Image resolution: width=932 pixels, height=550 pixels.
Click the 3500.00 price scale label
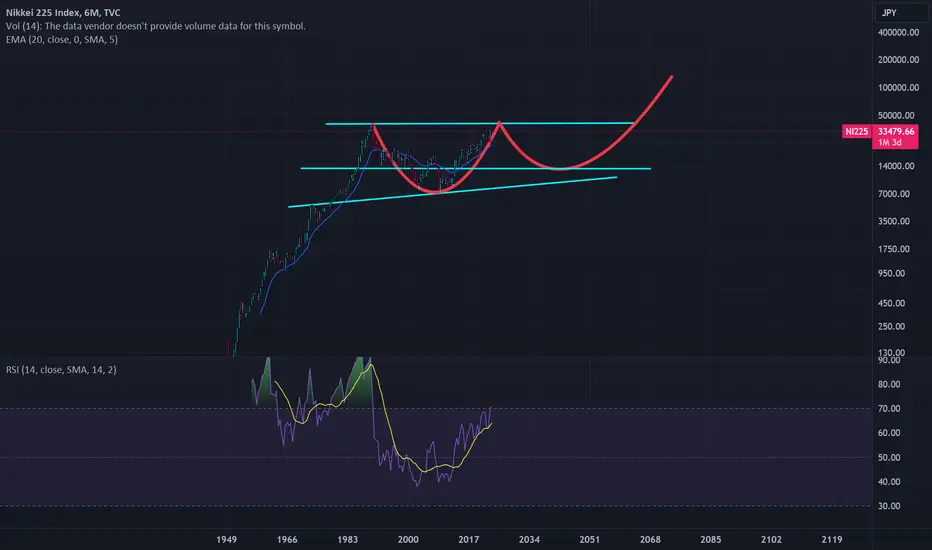(893, 221)
